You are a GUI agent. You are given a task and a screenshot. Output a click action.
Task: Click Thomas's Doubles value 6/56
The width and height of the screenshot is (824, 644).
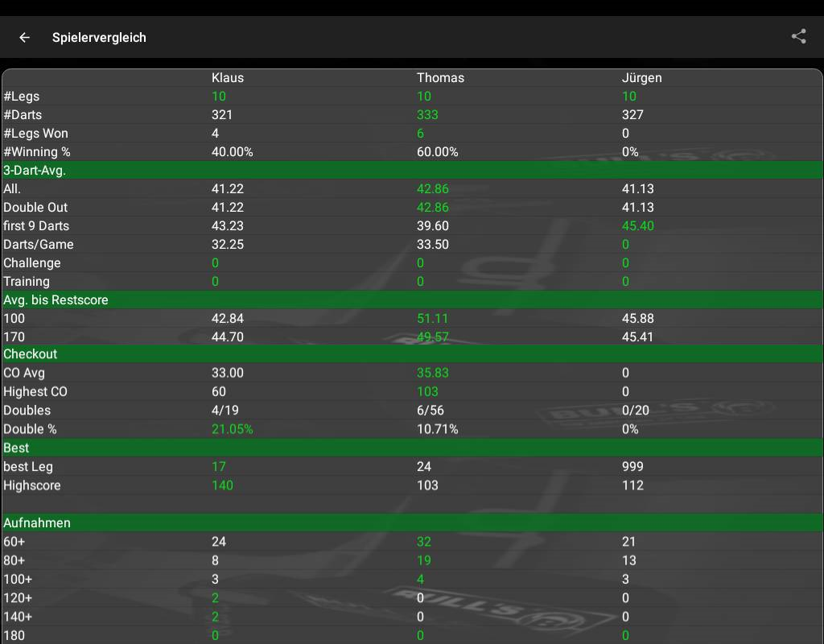point(431,411)
